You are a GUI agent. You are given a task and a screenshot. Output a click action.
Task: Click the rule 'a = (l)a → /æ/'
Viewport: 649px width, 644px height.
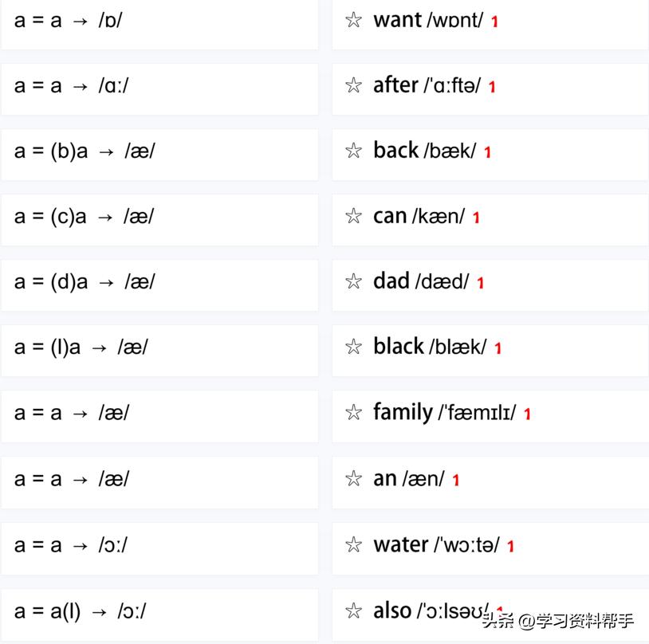click(159, 348)
